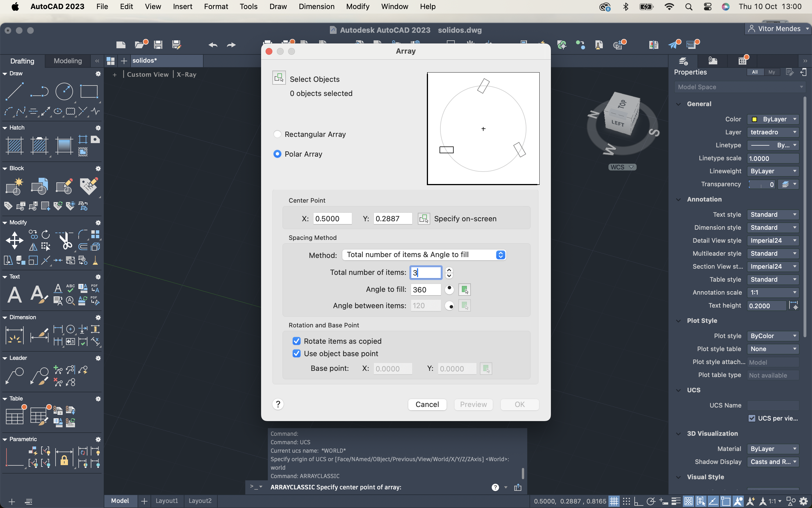Click the Redo arrow
The width and height of the screenshot is (812, 508).
231,45
